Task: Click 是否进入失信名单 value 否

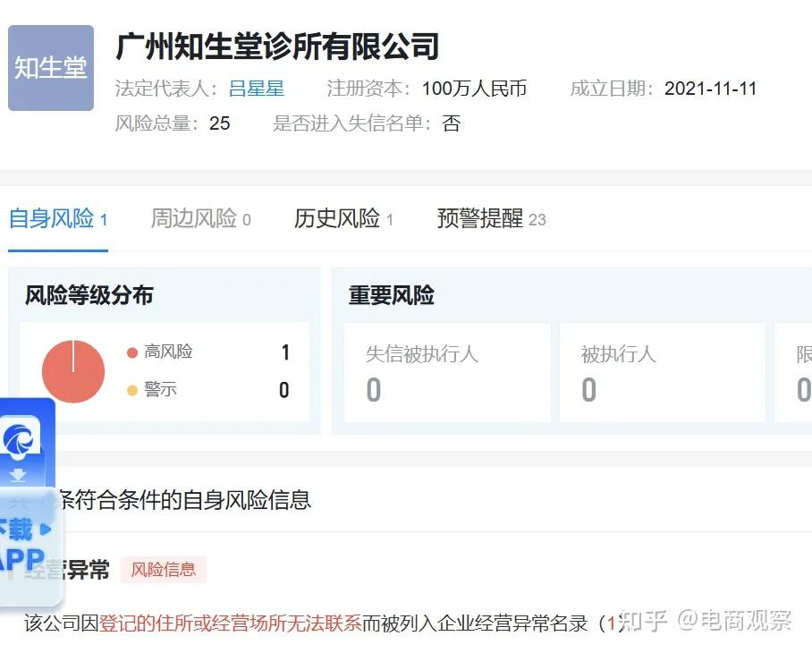Action: pyautogui.click(x=451, y=123)
